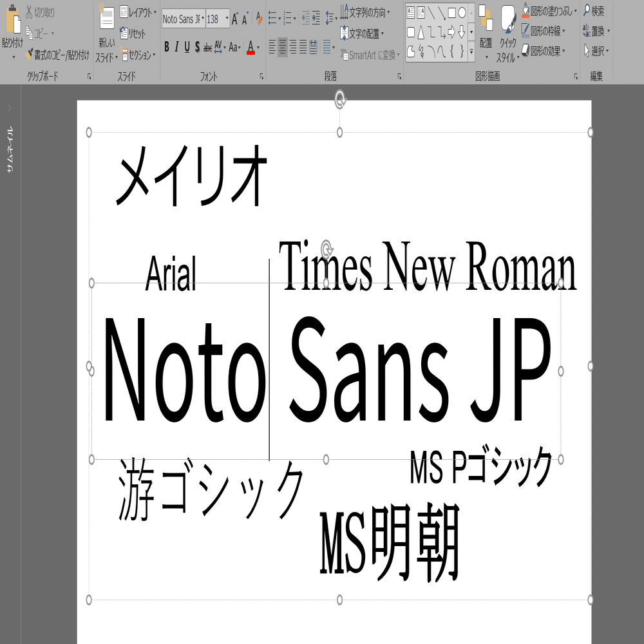This screenshot has width=644, height=644.
Task: Select the down block arrow shape
Action: point(462,32)
